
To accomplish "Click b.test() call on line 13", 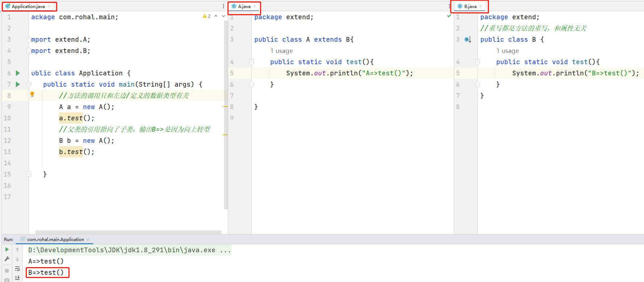I will click(77, 152).
